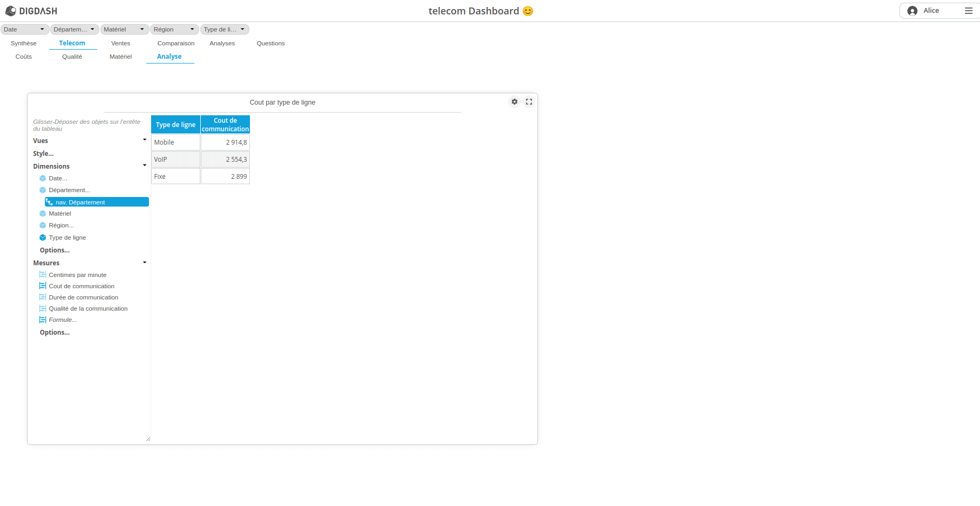The image size is (980, 506).
Task: Click the measure icon beside Formule...
Action: [x=43, y=320]
